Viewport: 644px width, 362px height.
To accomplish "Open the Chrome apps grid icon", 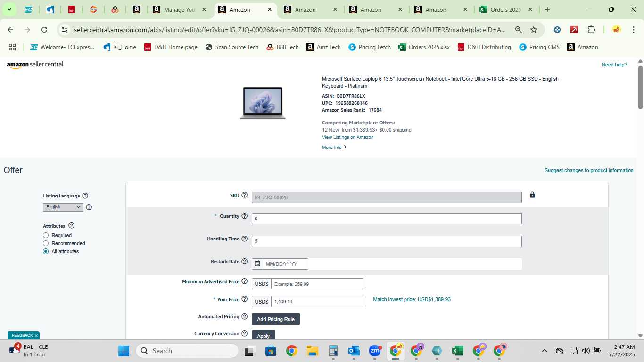I will pos(12,47).
